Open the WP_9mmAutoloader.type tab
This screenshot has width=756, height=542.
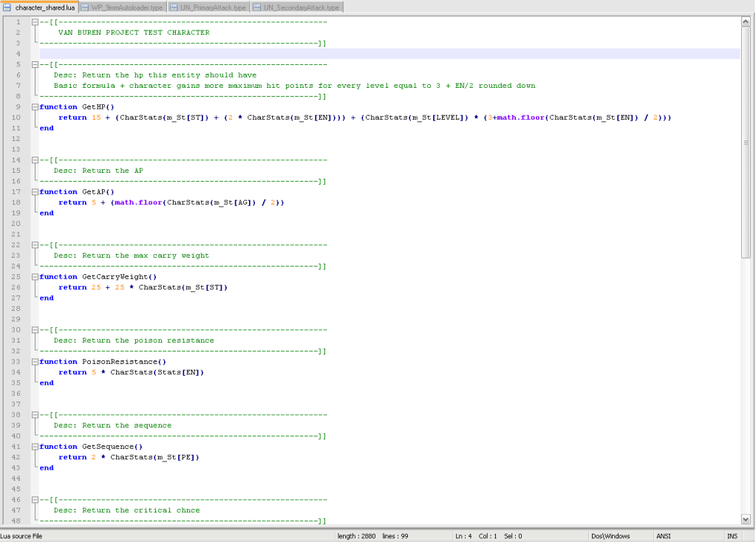tap(123, 7)
